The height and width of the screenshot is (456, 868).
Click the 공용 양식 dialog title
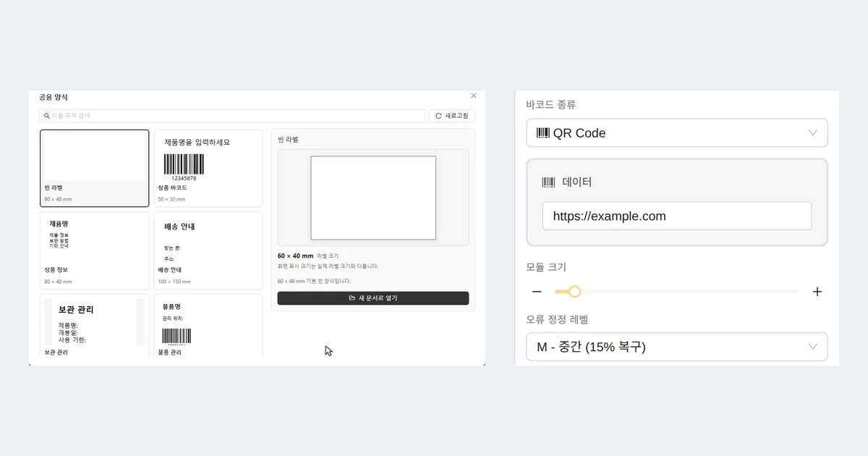coord(54,97)
